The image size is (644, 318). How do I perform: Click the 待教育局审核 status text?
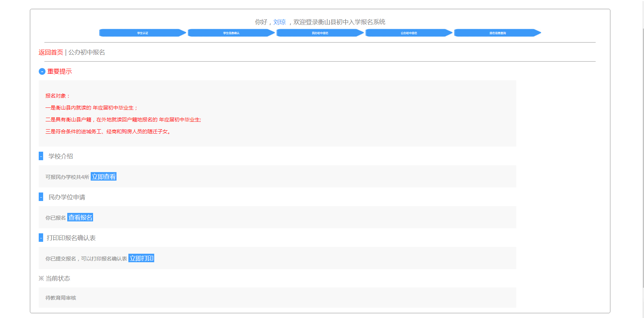61,298
